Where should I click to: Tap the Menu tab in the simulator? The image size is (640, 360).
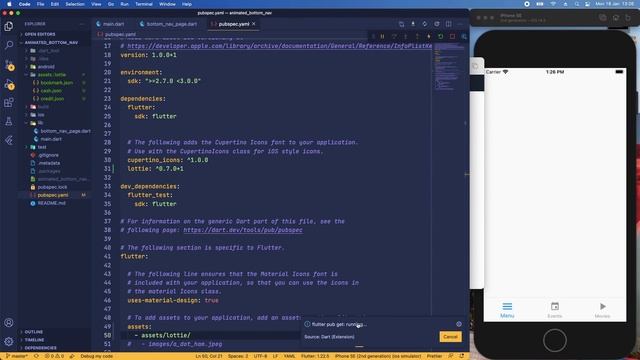point(507,310)
